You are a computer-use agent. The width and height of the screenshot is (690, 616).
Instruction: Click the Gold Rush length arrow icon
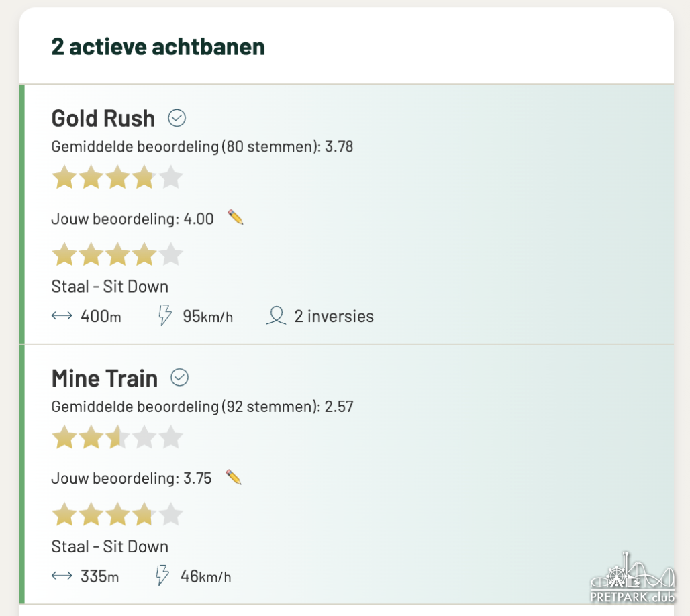[62, 316]
